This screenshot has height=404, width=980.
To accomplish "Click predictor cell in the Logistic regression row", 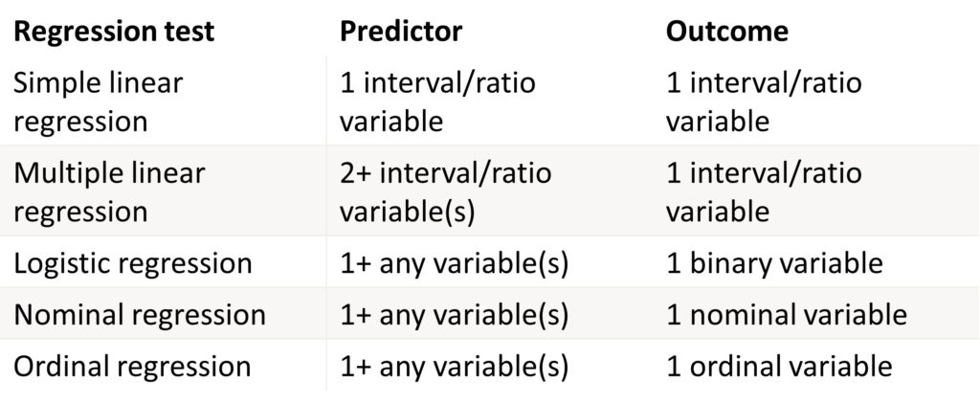I will 455,264.
